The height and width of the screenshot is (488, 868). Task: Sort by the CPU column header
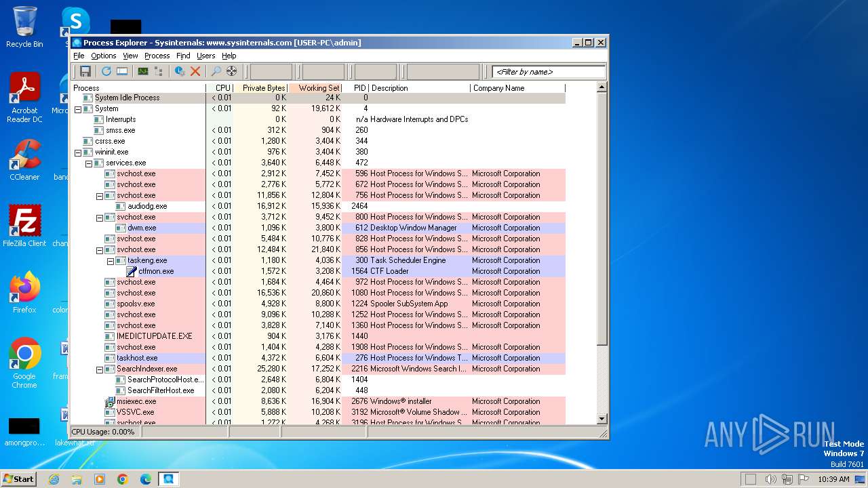tap(220, 88)
